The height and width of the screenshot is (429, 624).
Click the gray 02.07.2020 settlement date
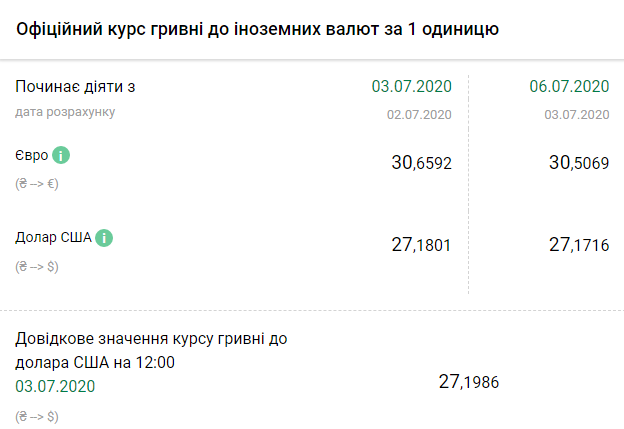click(x=419, y=115)
